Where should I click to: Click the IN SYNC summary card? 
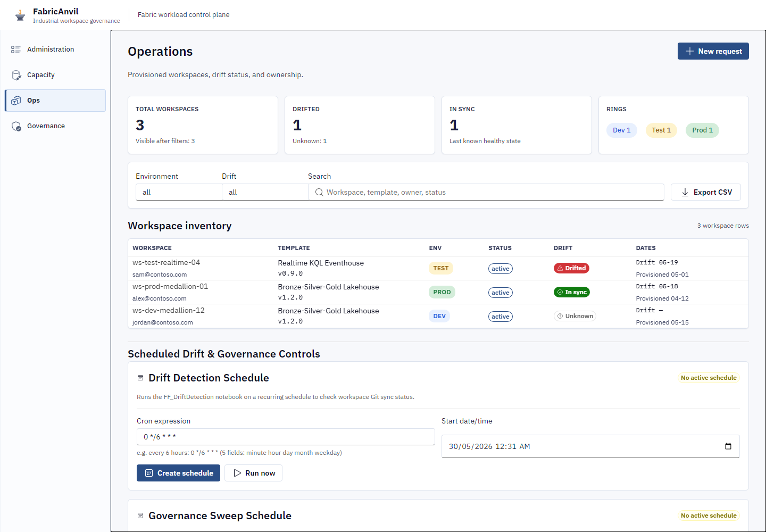pyautogui.click(x=517, y=125)
